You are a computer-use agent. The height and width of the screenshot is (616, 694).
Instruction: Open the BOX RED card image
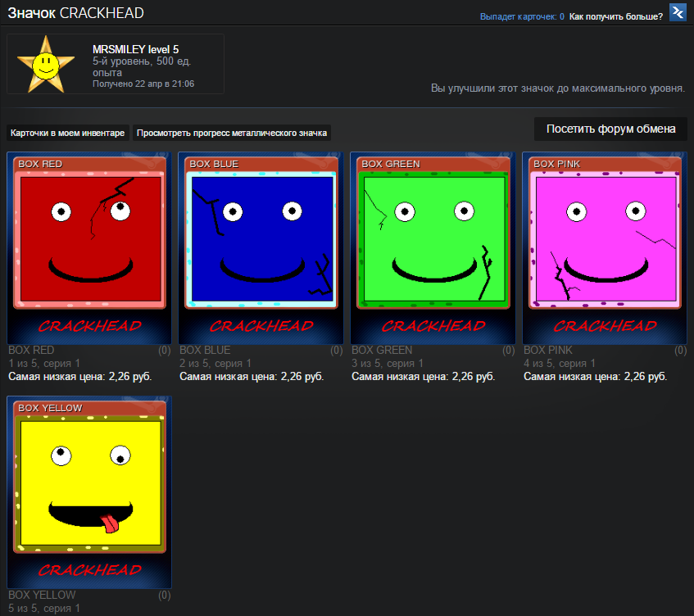(x=89, y=248)
